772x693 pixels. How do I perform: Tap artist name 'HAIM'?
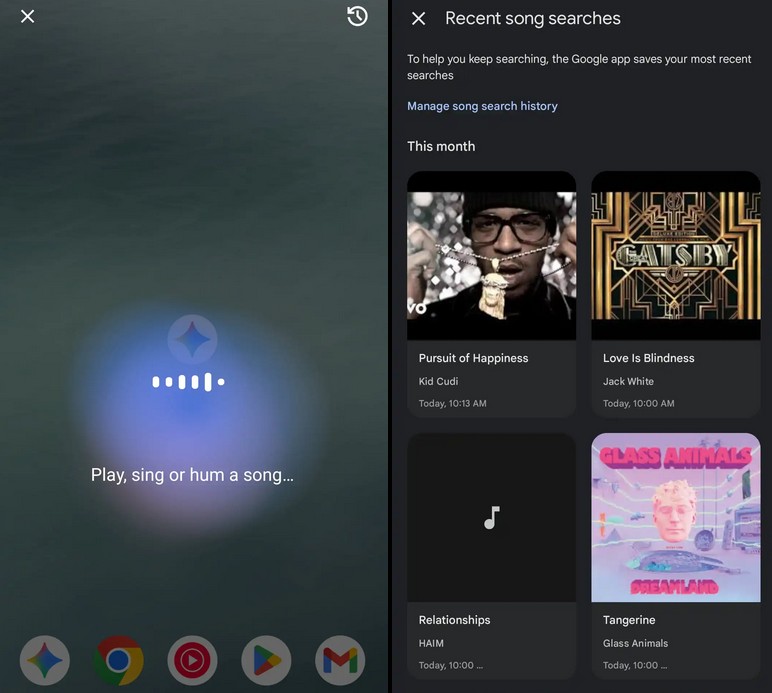[x=431, y=643]
